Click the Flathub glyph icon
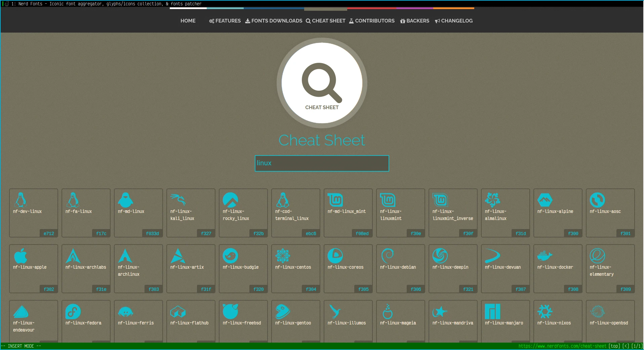Image resolution: width=644 pixels, height=350 pixels. point(178,312)
